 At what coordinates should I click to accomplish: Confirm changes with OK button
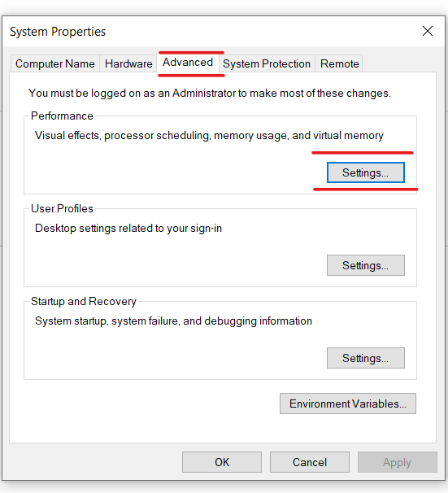click(222, 462)
